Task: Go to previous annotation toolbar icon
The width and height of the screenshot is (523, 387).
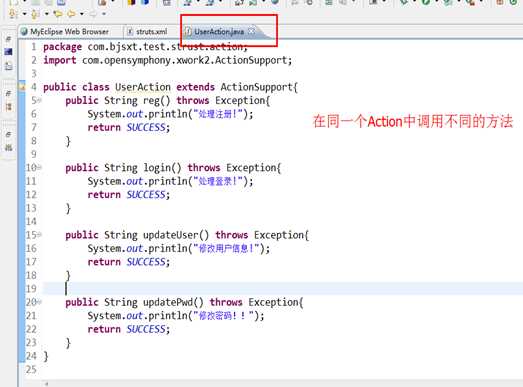Action: click(35, 14)
